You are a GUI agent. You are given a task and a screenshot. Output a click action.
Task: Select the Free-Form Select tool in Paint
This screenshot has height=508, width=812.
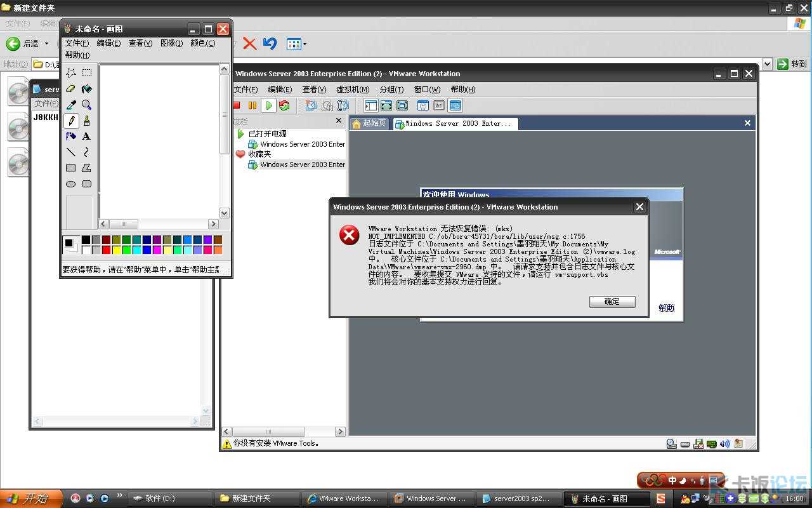coord(71,73)
